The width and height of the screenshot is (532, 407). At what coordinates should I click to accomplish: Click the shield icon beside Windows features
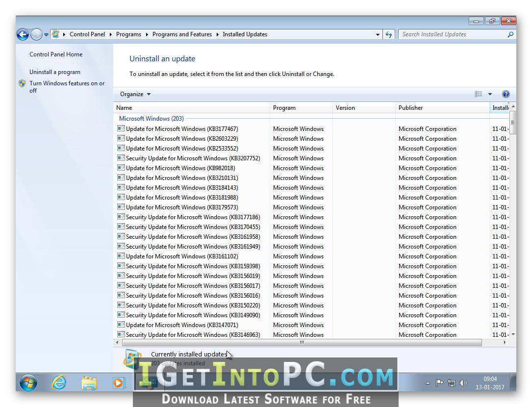pos(23,83)
